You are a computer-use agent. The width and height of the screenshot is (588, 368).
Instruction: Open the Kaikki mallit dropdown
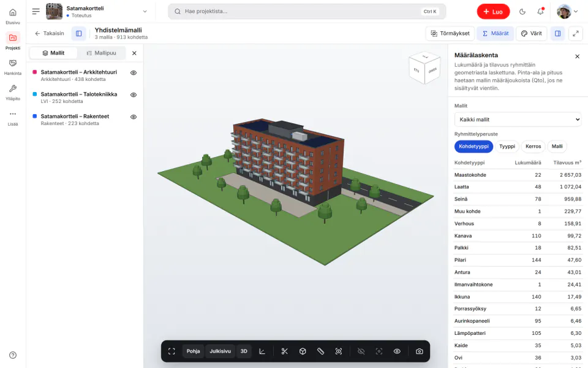518,120
